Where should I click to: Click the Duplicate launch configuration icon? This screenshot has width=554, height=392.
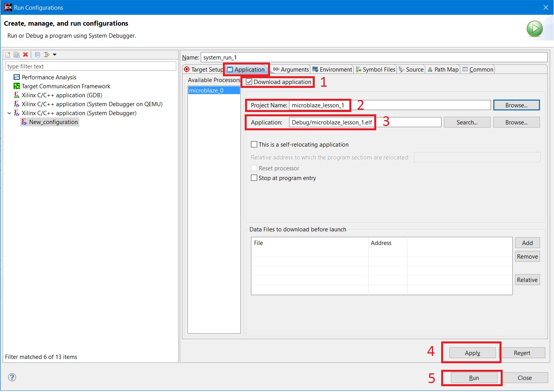pyautogui.click(x=16, y=55)
